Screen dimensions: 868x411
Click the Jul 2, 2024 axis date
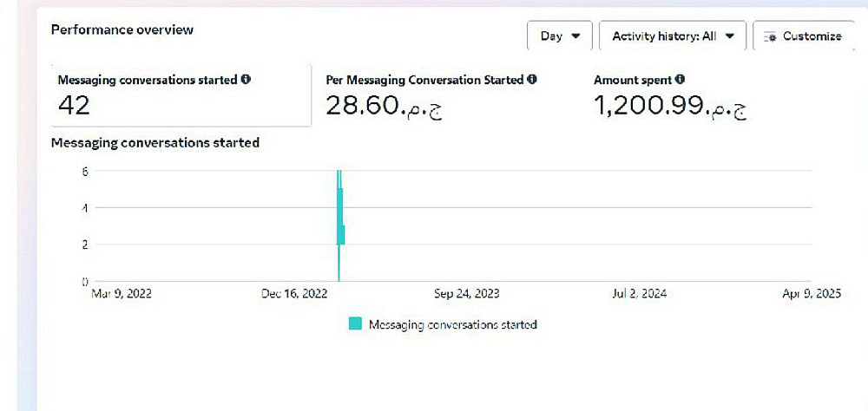coord(639,294)
